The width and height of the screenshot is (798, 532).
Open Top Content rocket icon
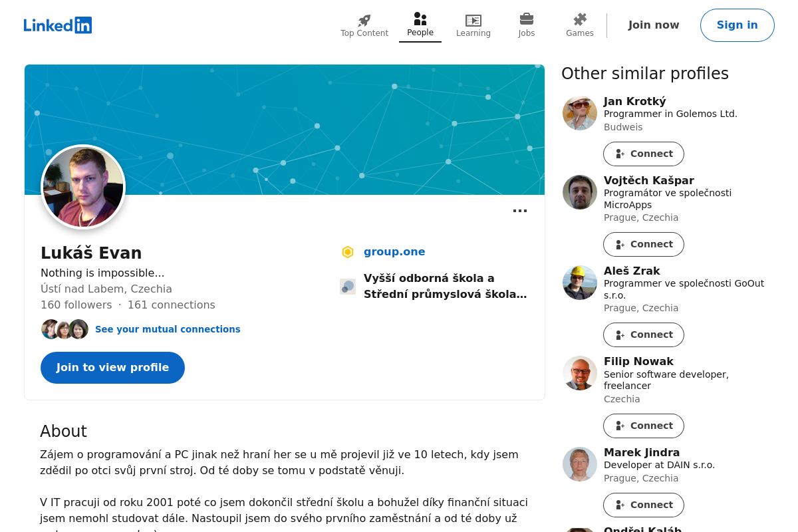[x=364, y=21]
